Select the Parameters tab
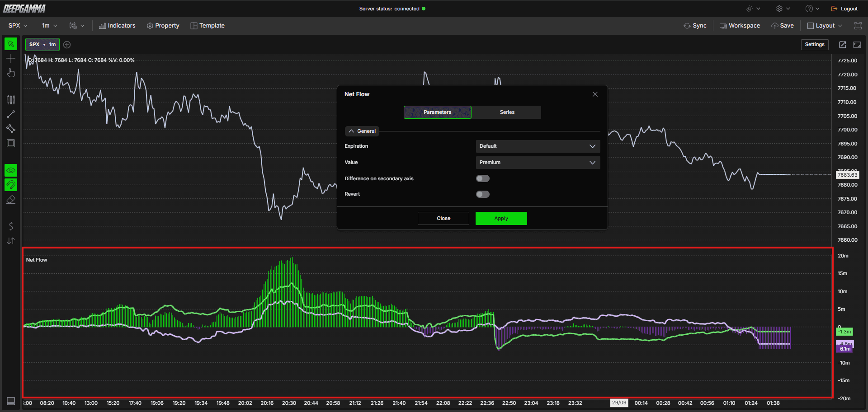 pos(438,112)
